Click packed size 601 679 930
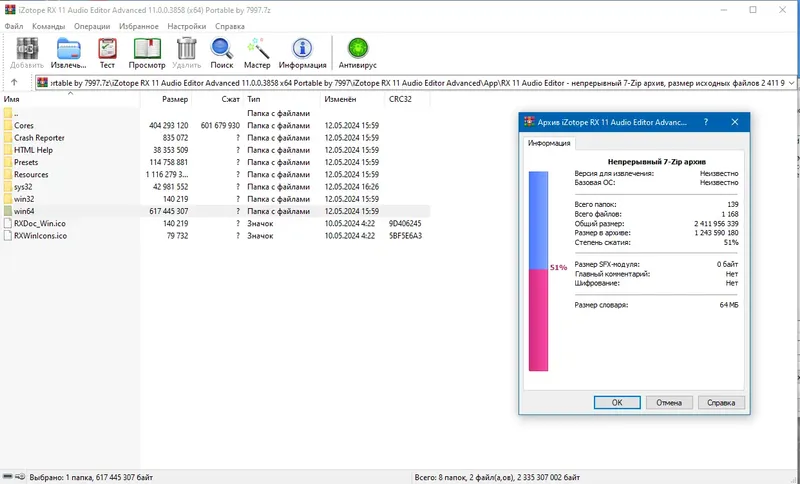 point(220,125)
